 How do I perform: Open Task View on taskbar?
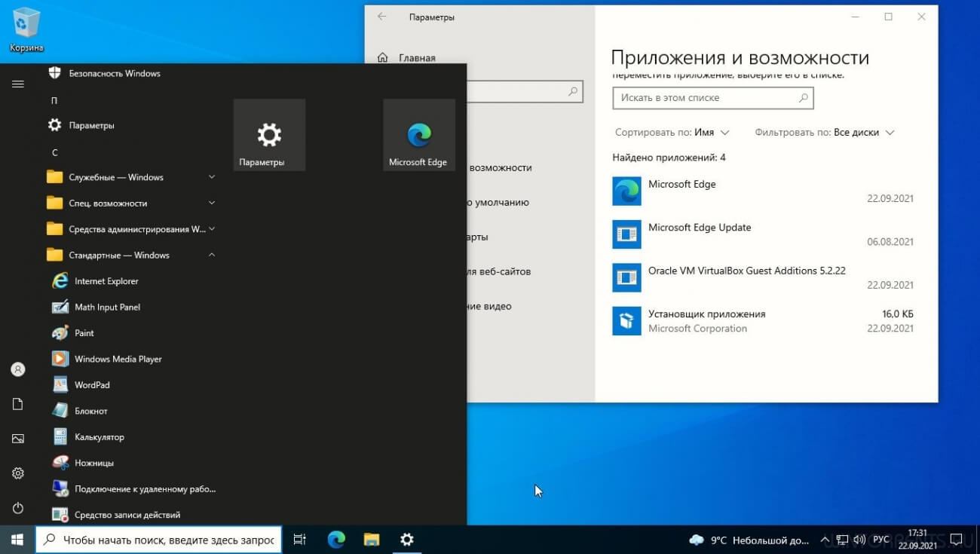coord(299,540)
